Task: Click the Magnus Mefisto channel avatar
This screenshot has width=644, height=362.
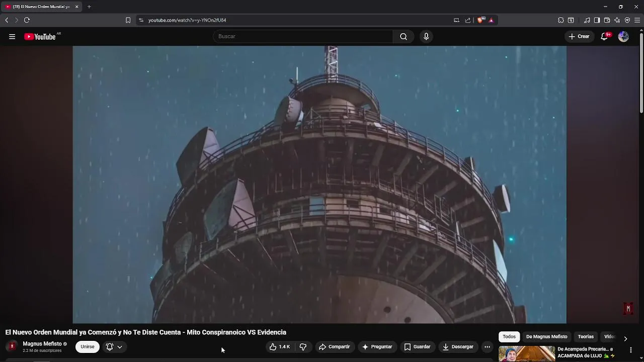Action: click(12, 346)
